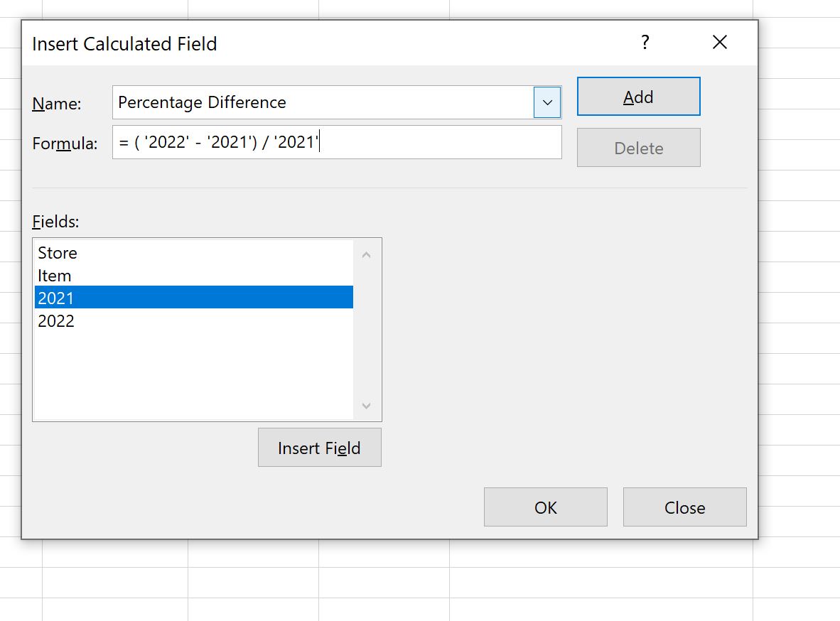Click the Add button
Image resolution: width=840 pixels, height=621 pixels.
(x=637, y=96)
